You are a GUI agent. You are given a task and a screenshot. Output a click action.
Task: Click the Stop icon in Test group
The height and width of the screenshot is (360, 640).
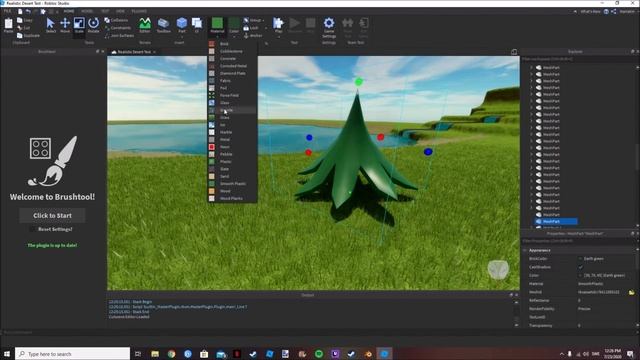pyautogui.click(x=311, y=23)
